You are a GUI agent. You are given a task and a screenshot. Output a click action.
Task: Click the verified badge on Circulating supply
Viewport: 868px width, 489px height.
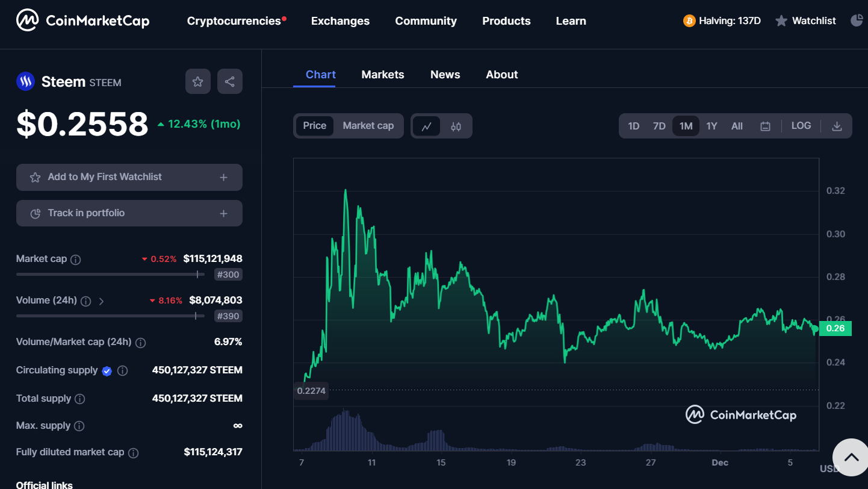pos(107,371)
